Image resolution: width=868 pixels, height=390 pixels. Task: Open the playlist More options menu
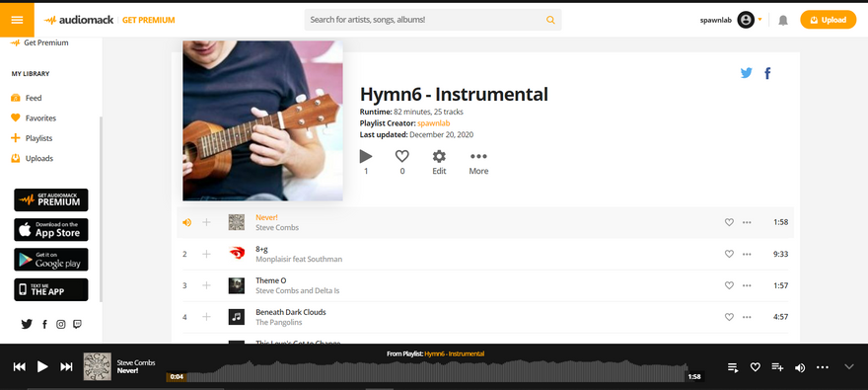[478, 156]
